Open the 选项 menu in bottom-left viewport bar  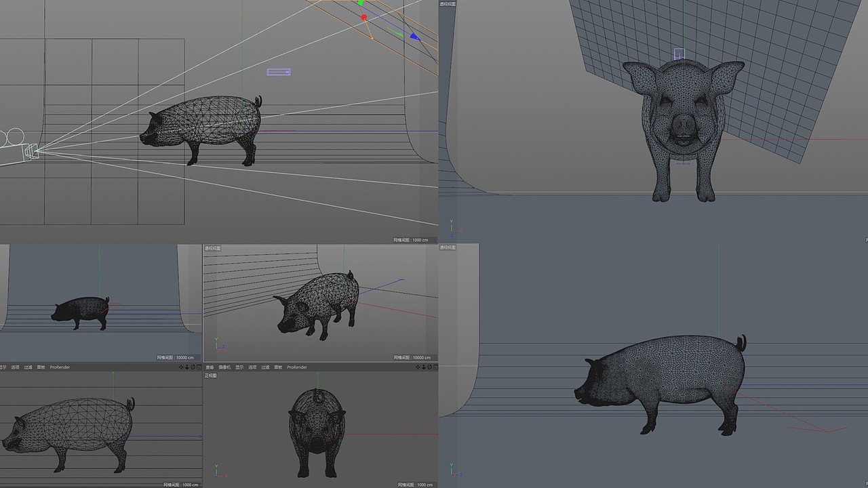coord(15,367)
